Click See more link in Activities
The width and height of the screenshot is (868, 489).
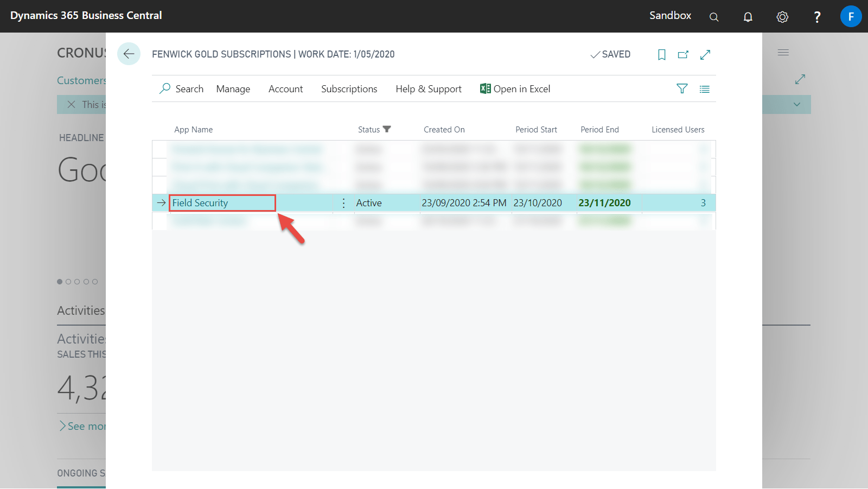82,426
